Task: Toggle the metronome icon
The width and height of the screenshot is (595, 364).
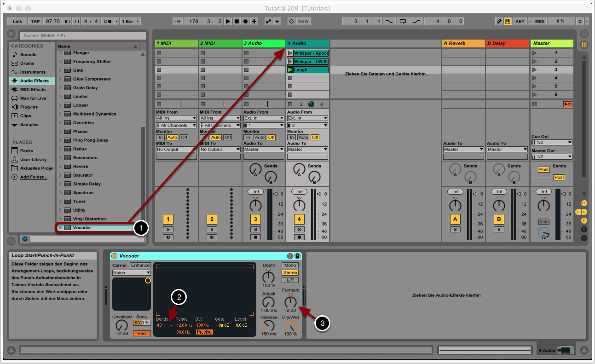Action: pyautogui.click(x=107, y=22)
